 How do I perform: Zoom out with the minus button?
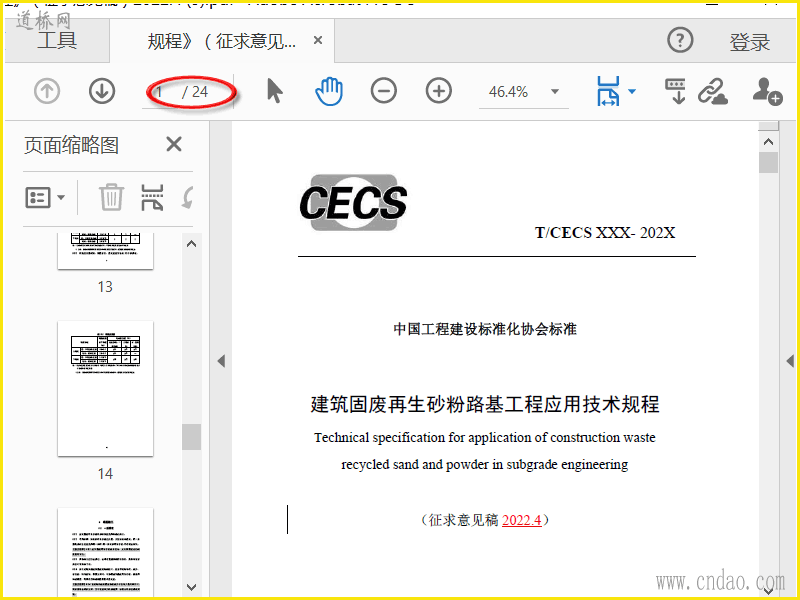[384, 92]
